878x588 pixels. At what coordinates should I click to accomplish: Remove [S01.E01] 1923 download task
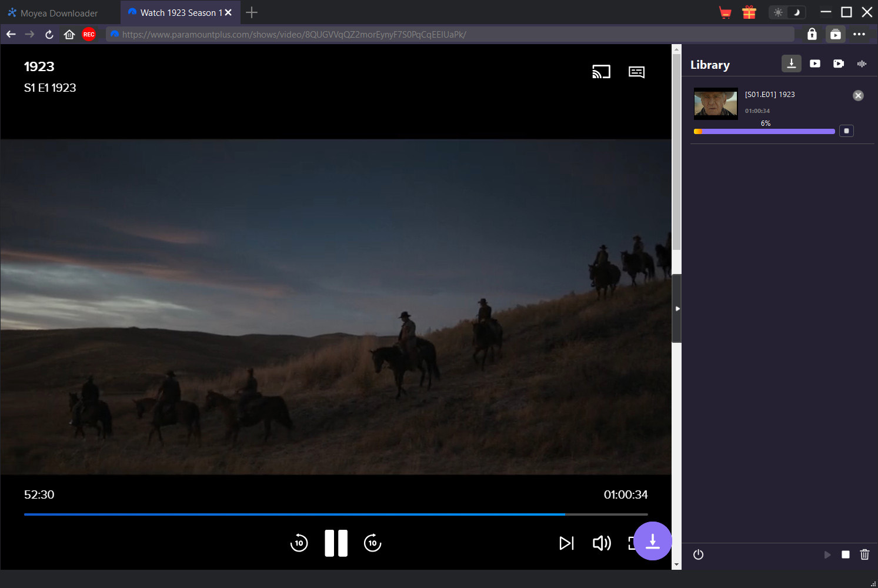[x=858, y=95]
